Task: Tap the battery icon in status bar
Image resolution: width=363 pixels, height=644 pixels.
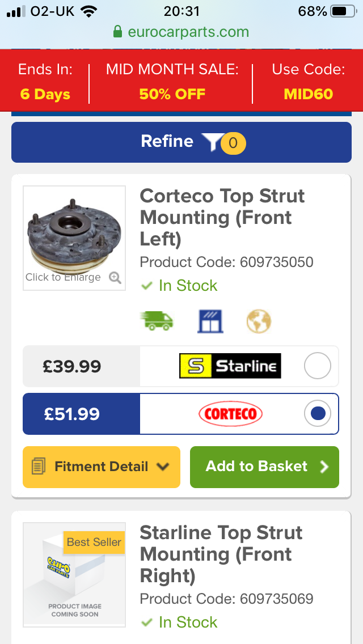Action: (x=343, y=11)
